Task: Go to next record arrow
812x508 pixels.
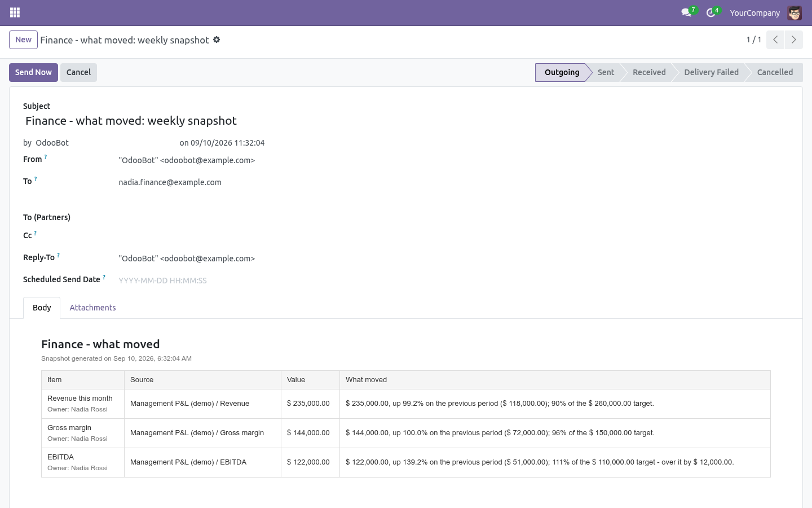Action: pyautogui.click(x=794, y=40)
